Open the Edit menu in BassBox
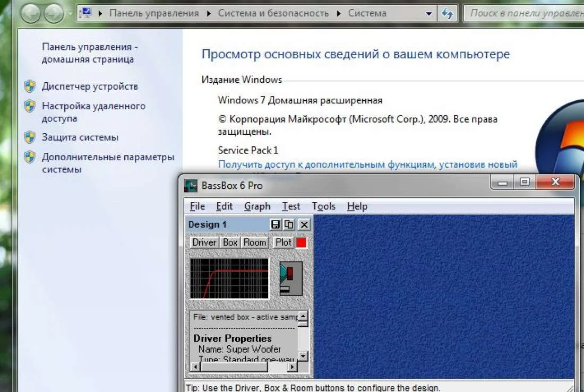The width and height of the screenshot is (584, 392). 224,206
